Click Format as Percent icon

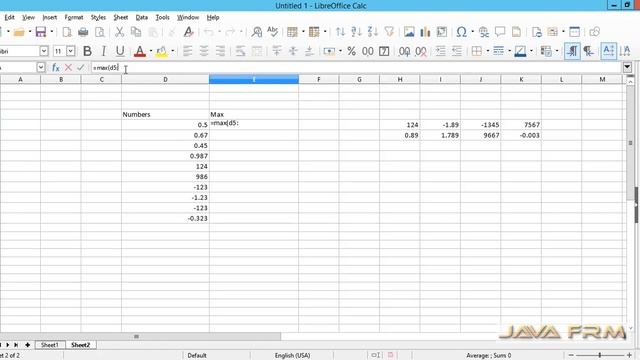point(351,51)
